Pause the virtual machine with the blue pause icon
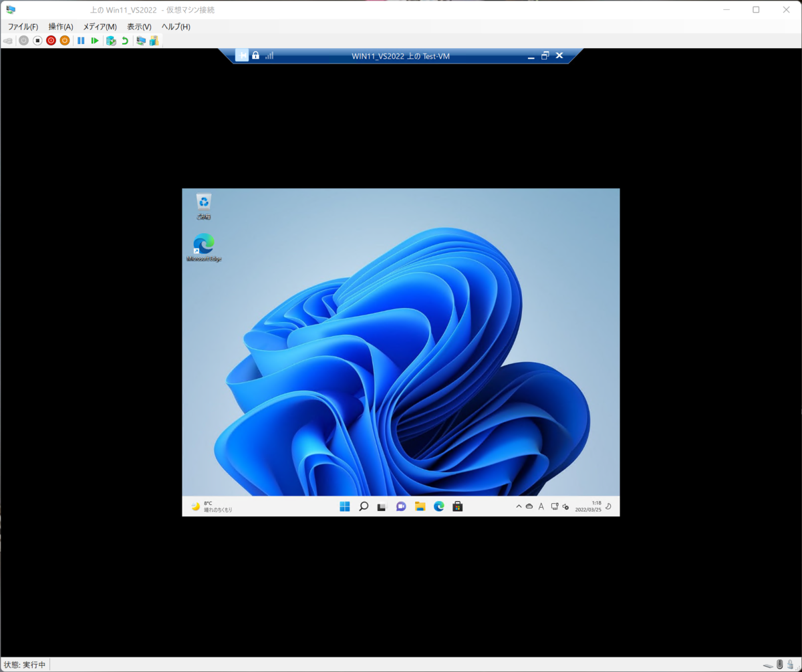Image resolution: width=802 pixels, height=672 pixels. tap(81, 41)
